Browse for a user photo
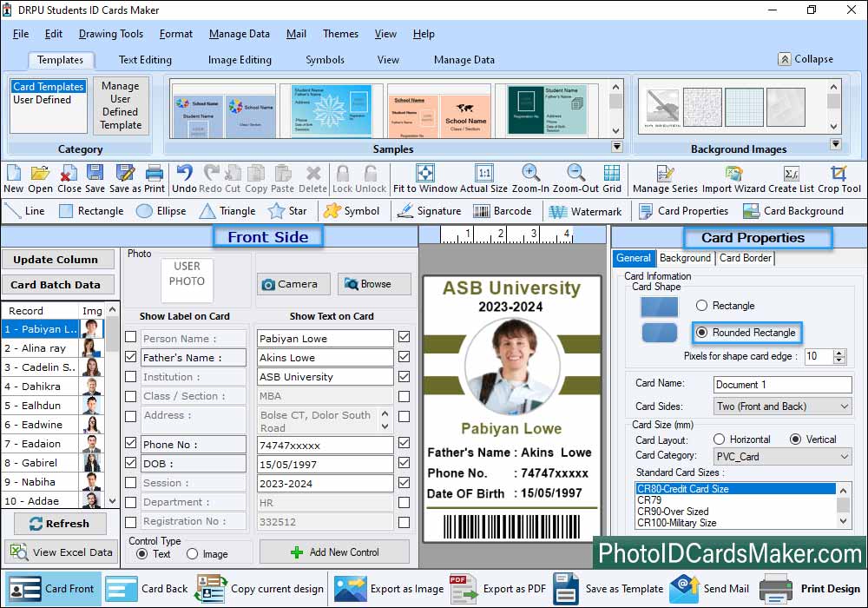Image resolution: width=868 pixels, height=608 pixels. [374, 284]
